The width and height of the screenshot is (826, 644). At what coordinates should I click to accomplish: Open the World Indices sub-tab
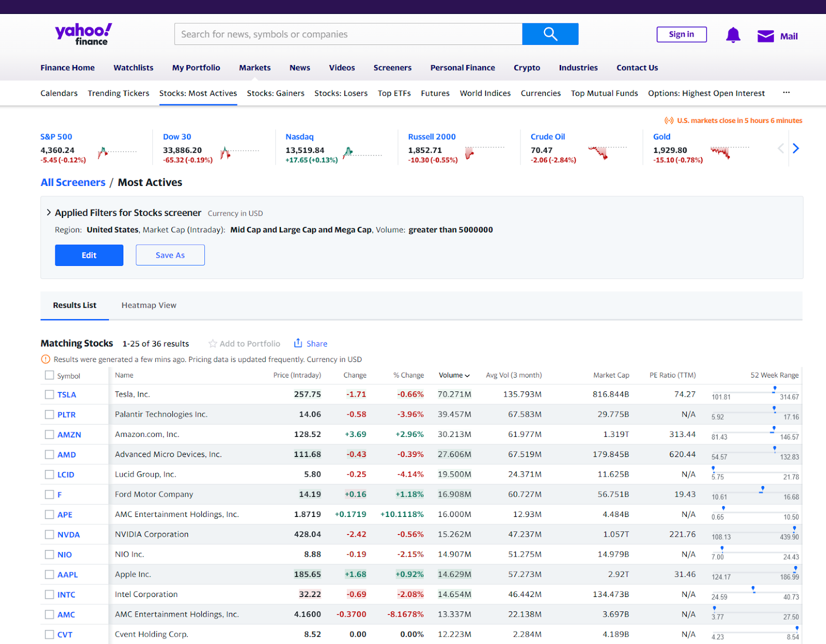click(485, 93)
